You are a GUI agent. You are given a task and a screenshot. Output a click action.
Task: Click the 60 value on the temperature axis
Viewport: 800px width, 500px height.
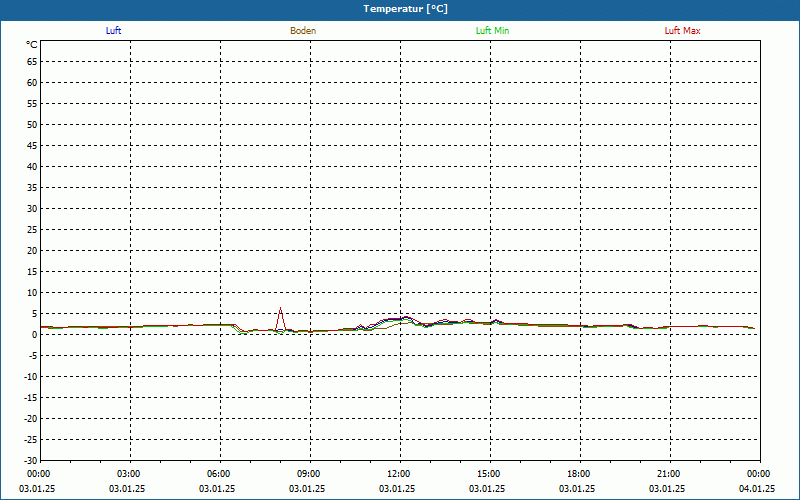click(32, 83)
